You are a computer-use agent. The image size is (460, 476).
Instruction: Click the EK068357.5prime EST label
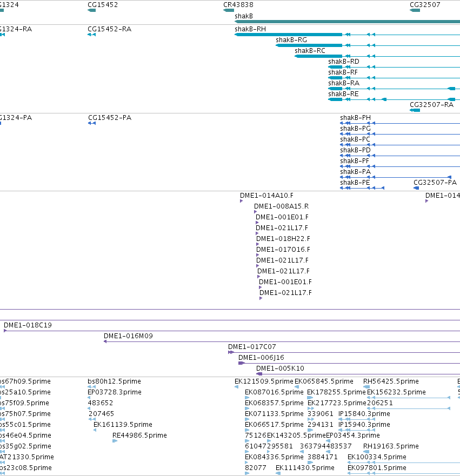[x=274, y=403]
